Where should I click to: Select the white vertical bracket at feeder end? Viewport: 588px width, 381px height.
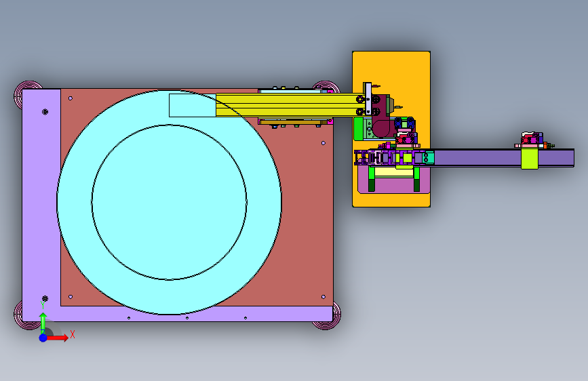[x=368, y=99]
